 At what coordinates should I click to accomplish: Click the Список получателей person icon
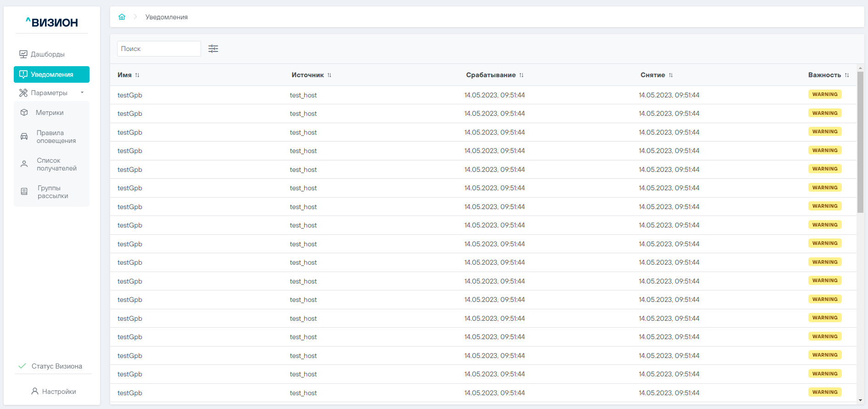pos(24,164)
